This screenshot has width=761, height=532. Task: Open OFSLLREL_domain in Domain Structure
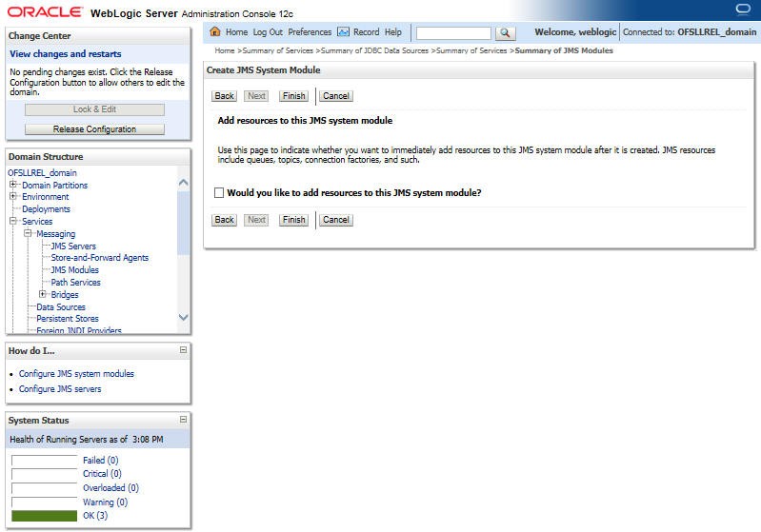42,172
